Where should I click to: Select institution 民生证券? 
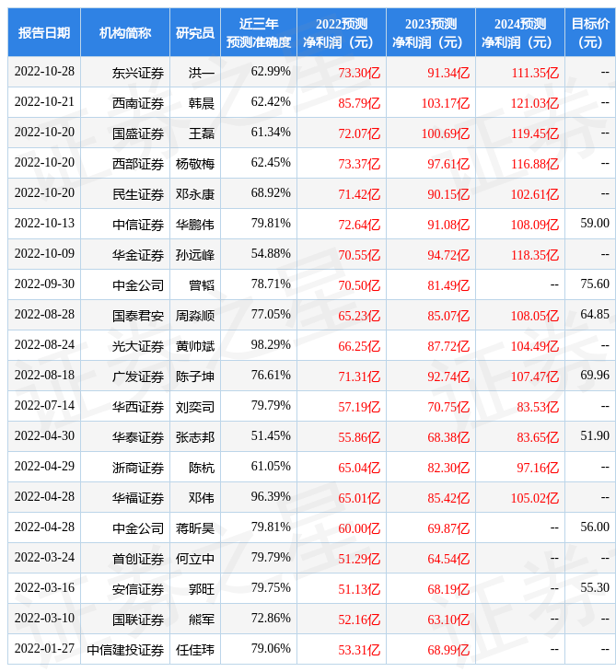pyautogui.click(x=138, y=194)
